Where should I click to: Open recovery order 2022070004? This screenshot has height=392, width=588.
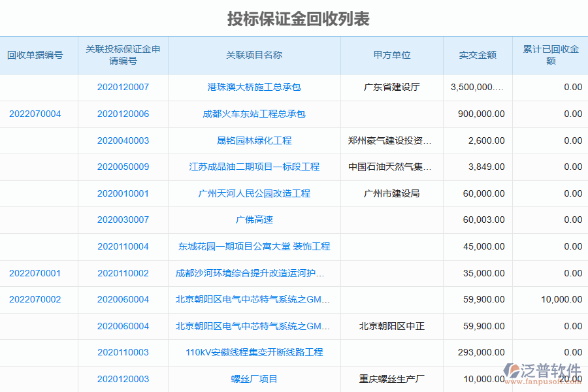pos(35,114)
